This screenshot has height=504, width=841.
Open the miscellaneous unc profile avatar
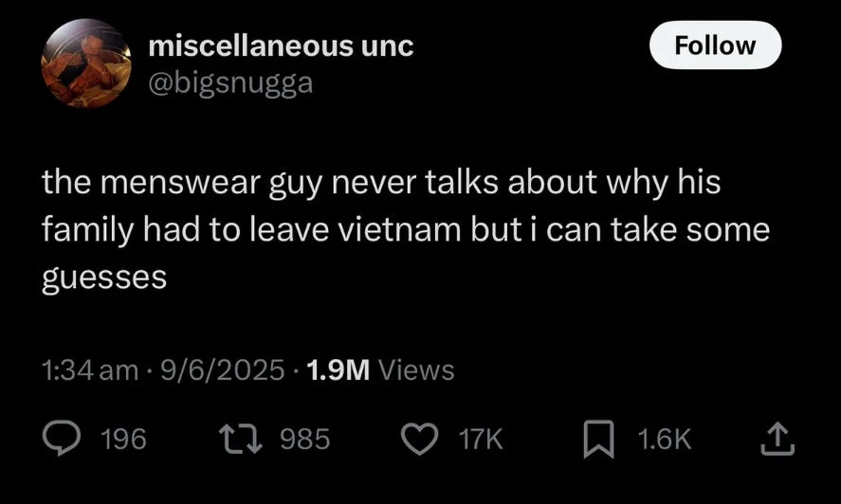pos(86,63)
